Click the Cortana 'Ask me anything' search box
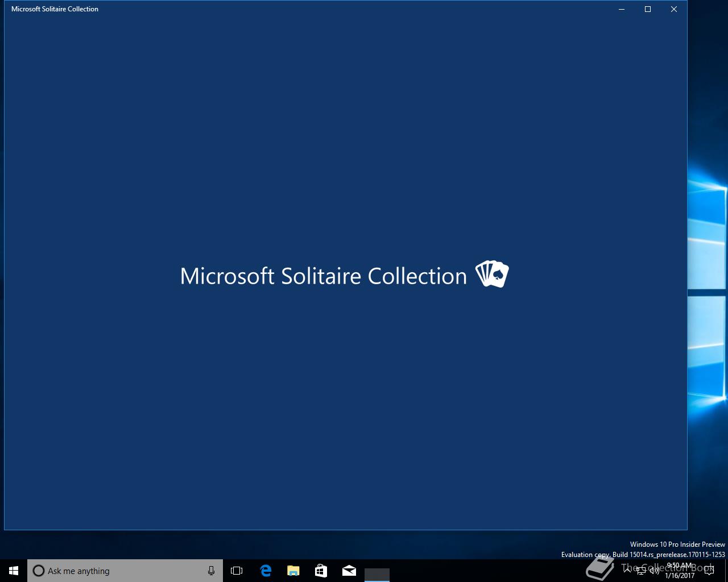Viewport: 728px width, 582px height. 125,571
